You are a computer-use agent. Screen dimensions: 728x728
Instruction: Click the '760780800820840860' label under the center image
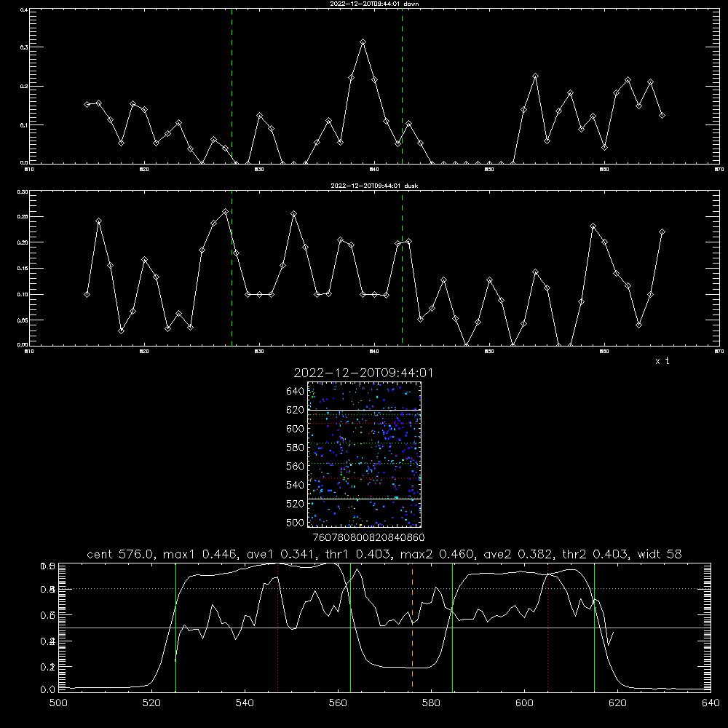click(x=368, y=538)
